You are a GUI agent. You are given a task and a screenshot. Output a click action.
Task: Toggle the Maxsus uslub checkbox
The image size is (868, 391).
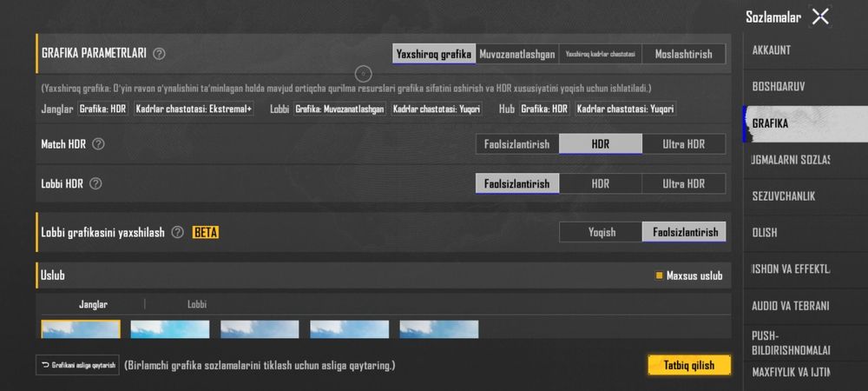659,275
